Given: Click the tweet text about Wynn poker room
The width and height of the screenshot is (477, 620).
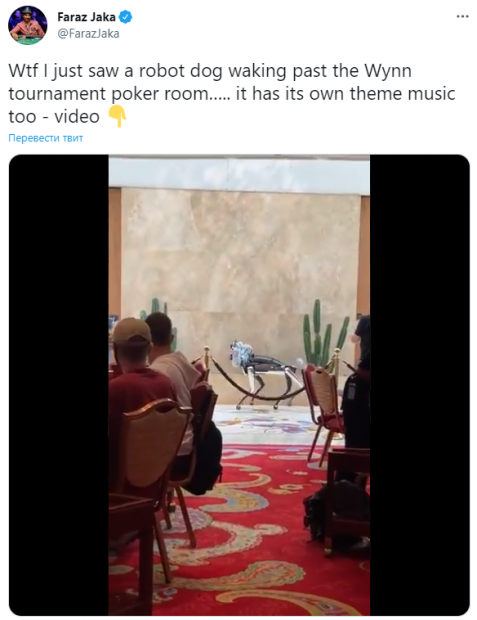Looking at the screenshot, I should coord(232,94).
